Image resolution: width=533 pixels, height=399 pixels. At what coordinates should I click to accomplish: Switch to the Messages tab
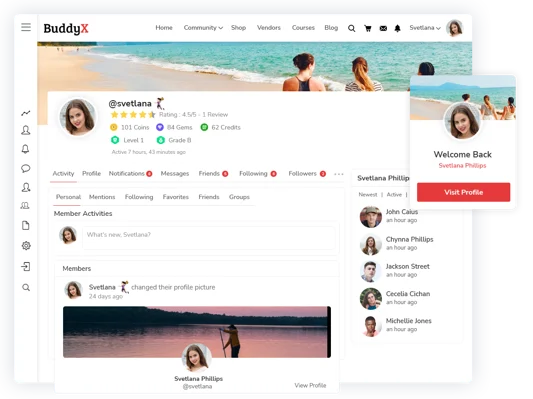(175, 174)
